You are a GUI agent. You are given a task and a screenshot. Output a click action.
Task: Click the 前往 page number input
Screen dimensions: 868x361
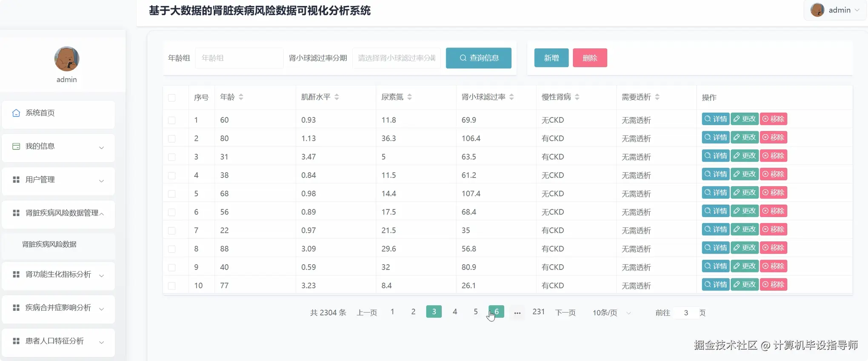[x=686, y=313]
